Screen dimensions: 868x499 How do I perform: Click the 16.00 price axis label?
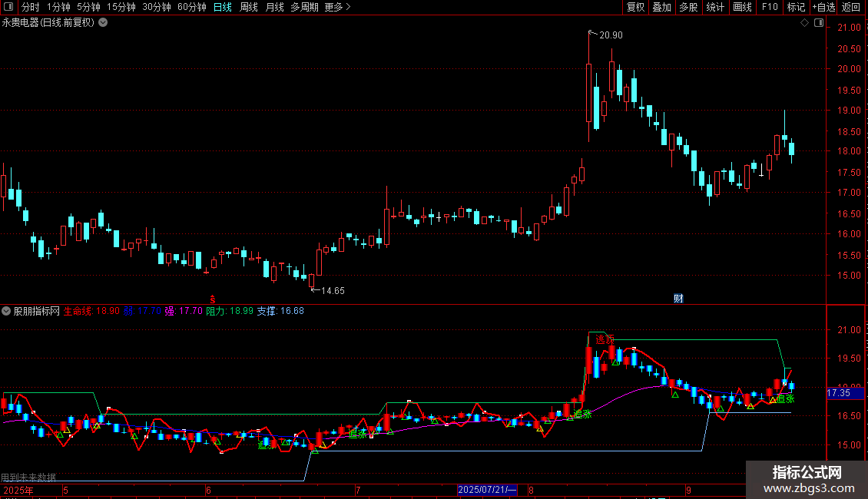(x=849, y=234)
